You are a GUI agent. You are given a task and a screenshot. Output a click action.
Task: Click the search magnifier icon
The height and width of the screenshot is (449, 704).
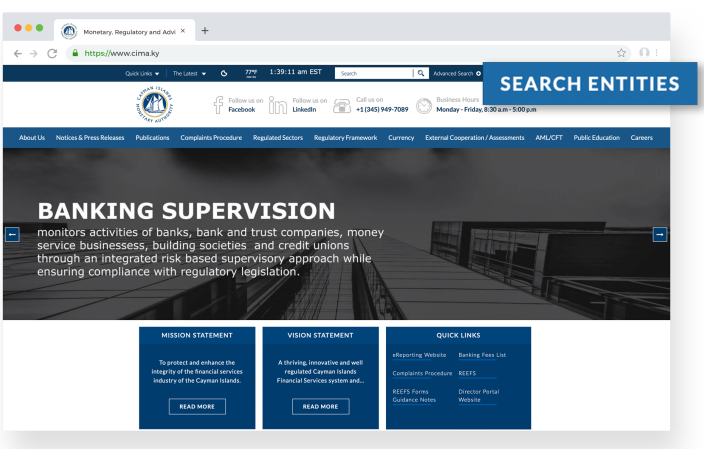[x=422, y=73]
